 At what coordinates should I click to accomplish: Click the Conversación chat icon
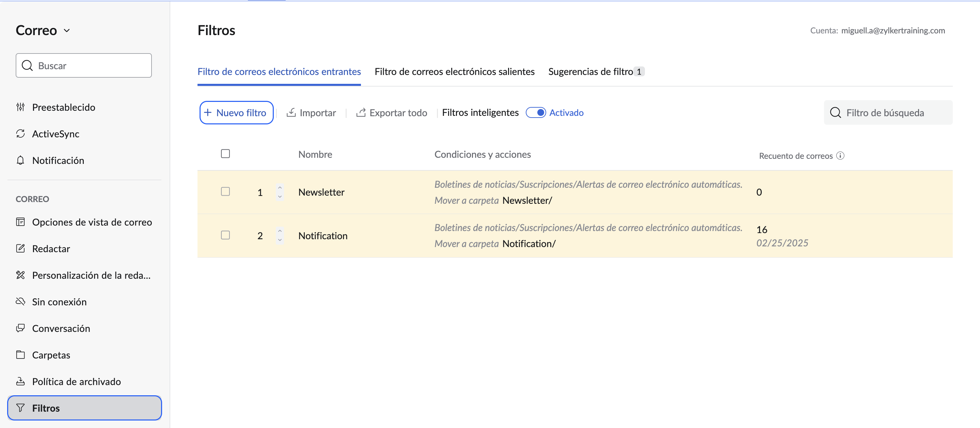coord(20,328)
